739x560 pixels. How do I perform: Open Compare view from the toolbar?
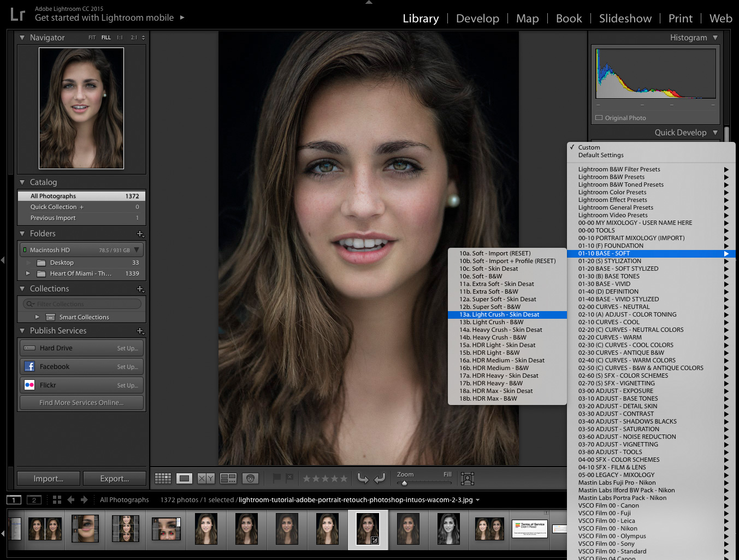click(x=205, y=478)
